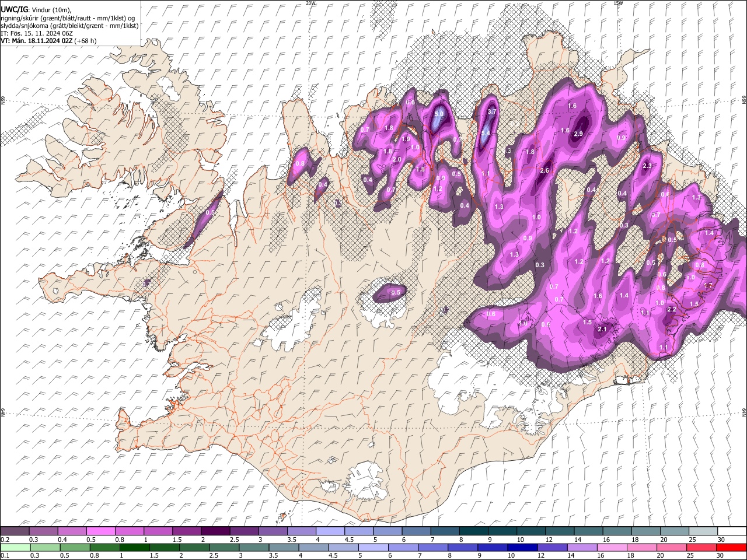
Task: Select the 'VT: Mán. 18.11.2024 02Z' valid-time line
Action: point(36,41)
